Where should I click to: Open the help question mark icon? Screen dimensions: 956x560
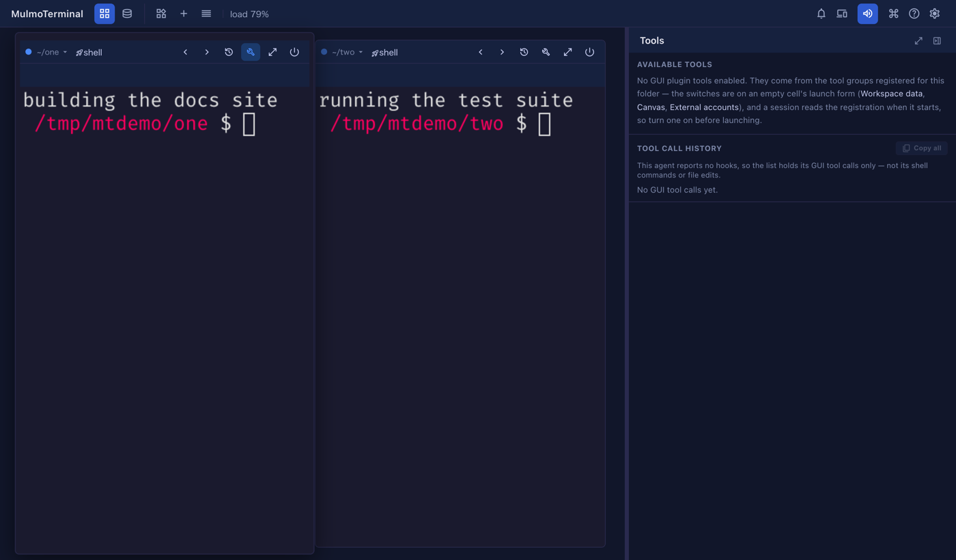pos(914,14)
